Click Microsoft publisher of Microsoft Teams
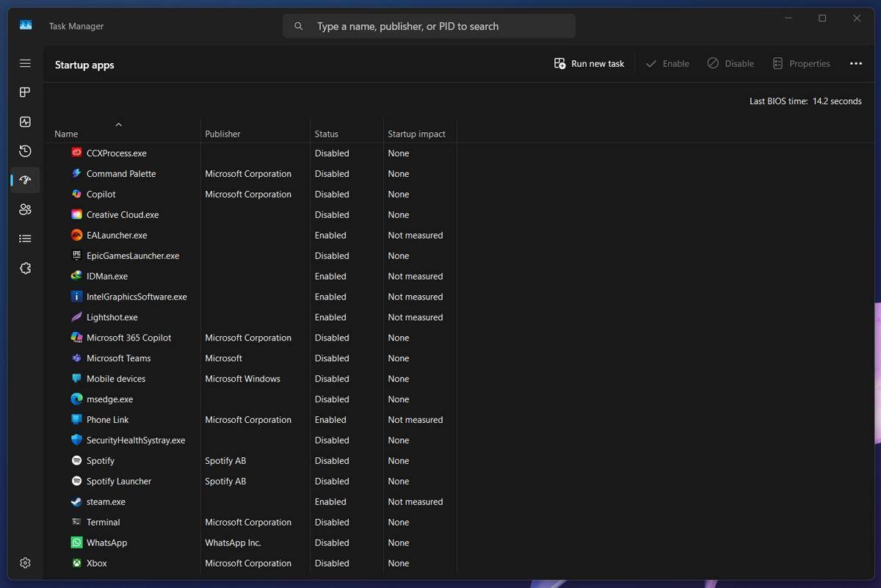The image size is (881, 588). point(223,358)
